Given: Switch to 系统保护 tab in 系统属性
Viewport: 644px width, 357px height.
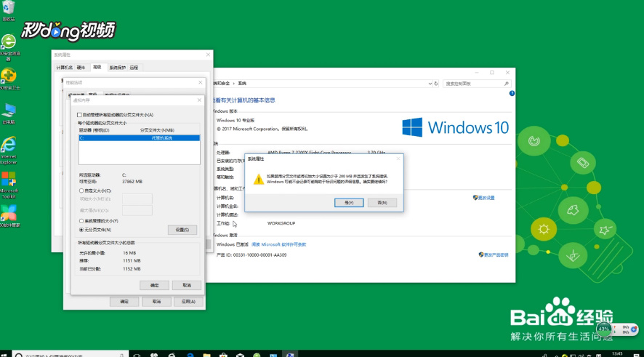Looking at the screenshot, I should (x=118, y=68).
